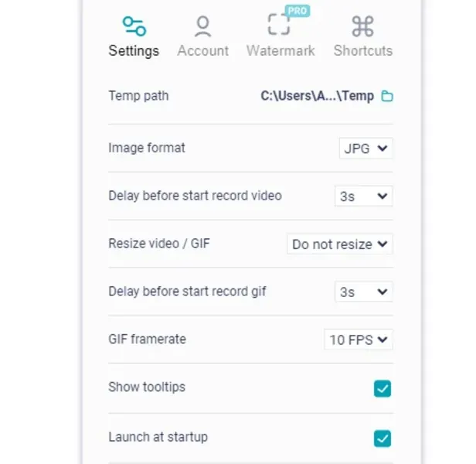Open the 'Shortcuts' tab text label
476x464 pixels.
[362, 51]
